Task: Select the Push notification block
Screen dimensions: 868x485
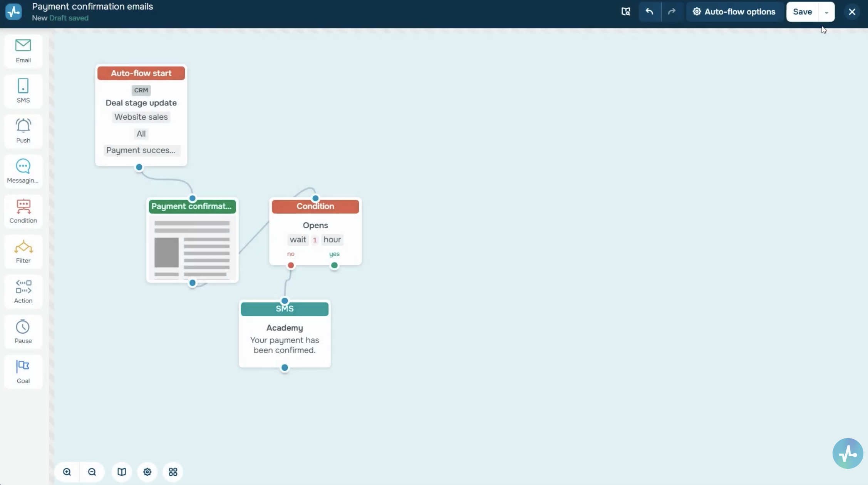Action: pyautogui.click(x=23, y=131)
